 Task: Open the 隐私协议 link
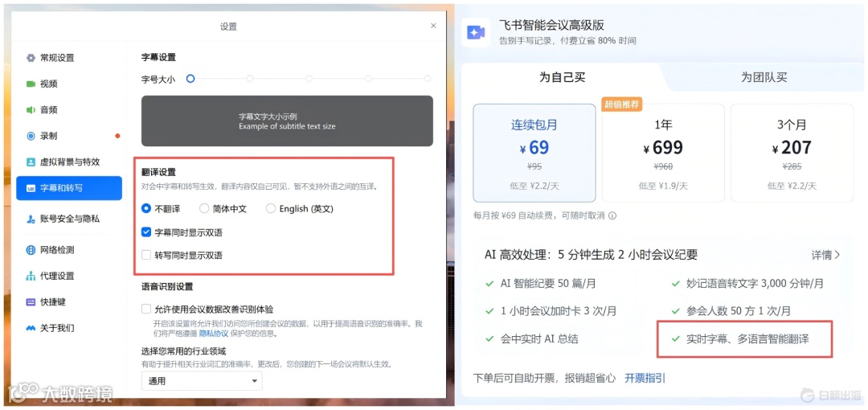[x=214, y=334]
